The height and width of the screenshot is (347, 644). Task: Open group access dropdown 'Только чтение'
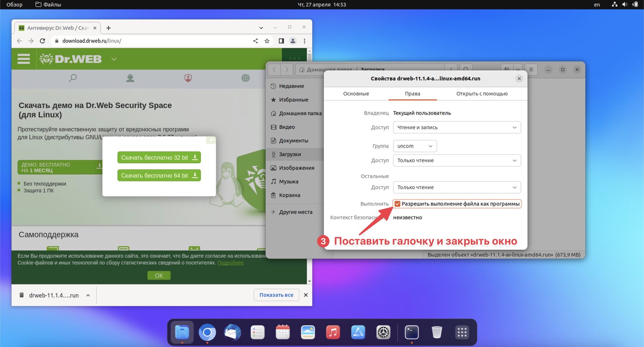(x=457, y=160)
